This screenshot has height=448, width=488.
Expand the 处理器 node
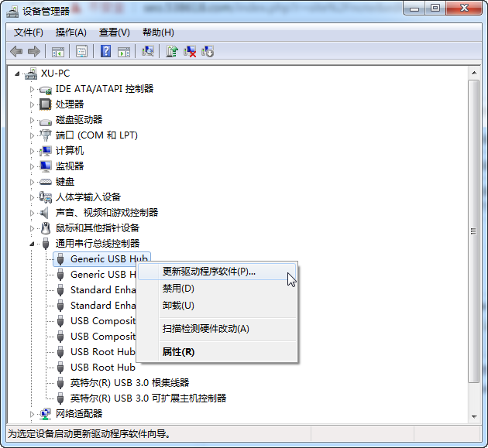click(32, 104)
